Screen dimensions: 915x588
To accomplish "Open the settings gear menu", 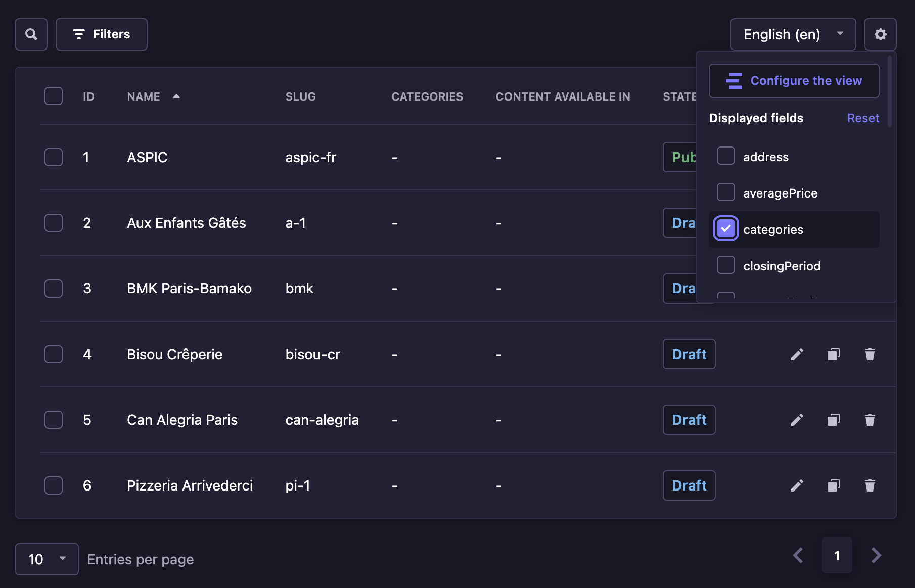I will pos(880,34).
